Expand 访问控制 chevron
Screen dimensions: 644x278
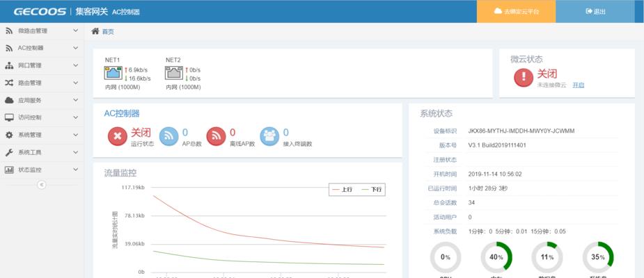click(x=76, y=117)
